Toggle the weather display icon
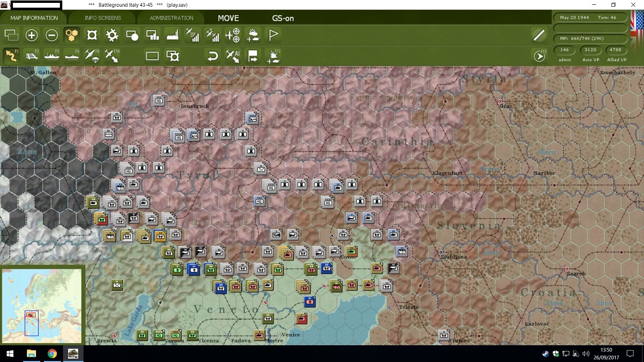Viewport: 644px width, 362px height. [x=253, y=35]
